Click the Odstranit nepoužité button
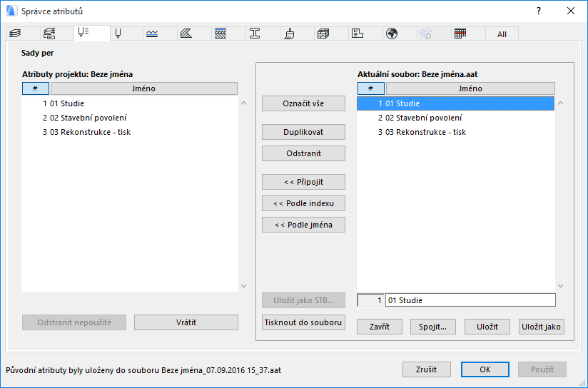 pyautogui.click(x=74, y=322)
